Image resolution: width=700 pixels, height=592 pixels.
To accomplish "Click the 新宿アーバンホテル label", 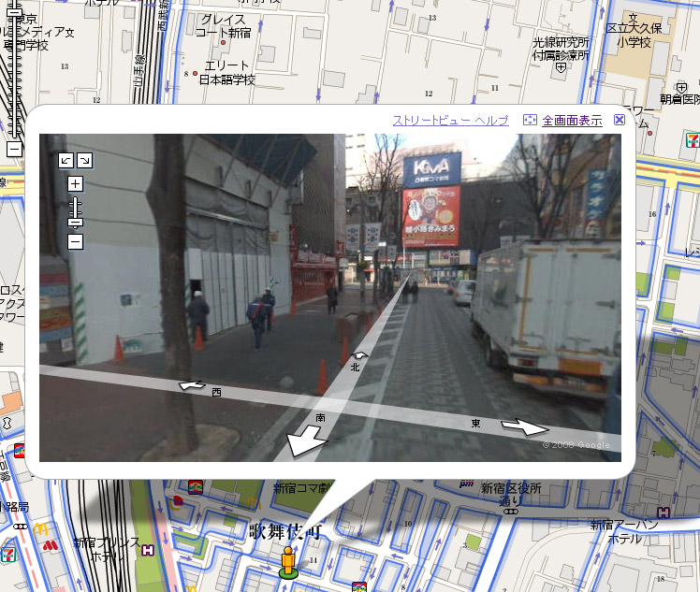I will [624, 532].
